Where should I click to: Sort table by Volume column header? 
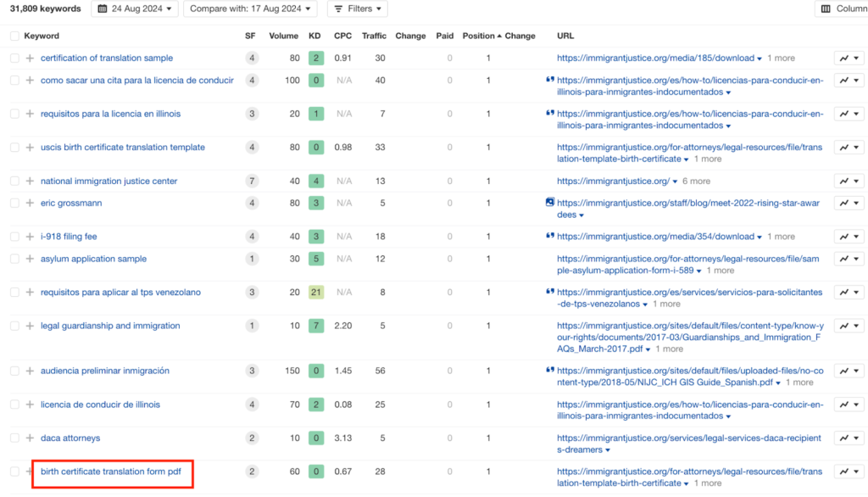[283, 36]
